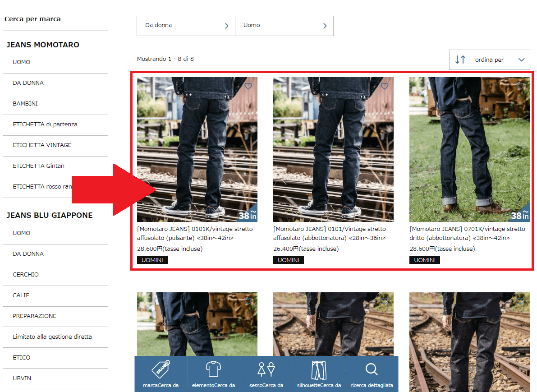537x392 pixels.
Task: Click the 26.400円 price text
Action: (306, 249)
